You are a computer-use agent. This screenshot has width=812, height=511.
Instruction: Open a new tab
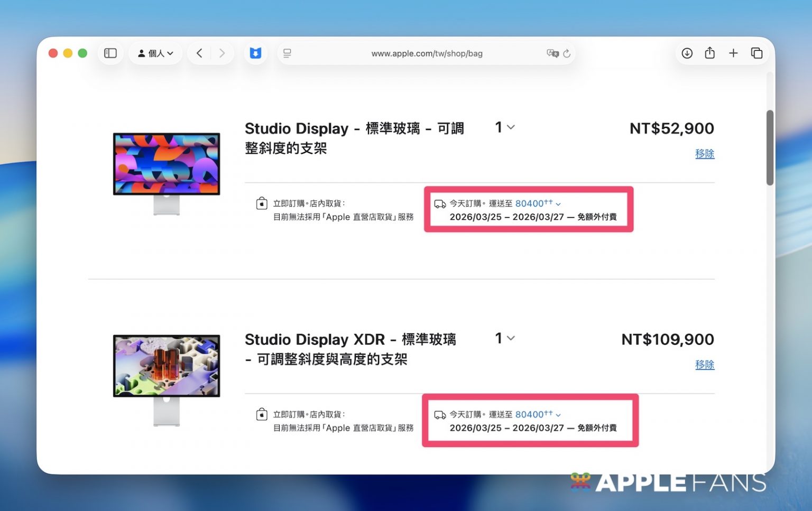point(733,53)
